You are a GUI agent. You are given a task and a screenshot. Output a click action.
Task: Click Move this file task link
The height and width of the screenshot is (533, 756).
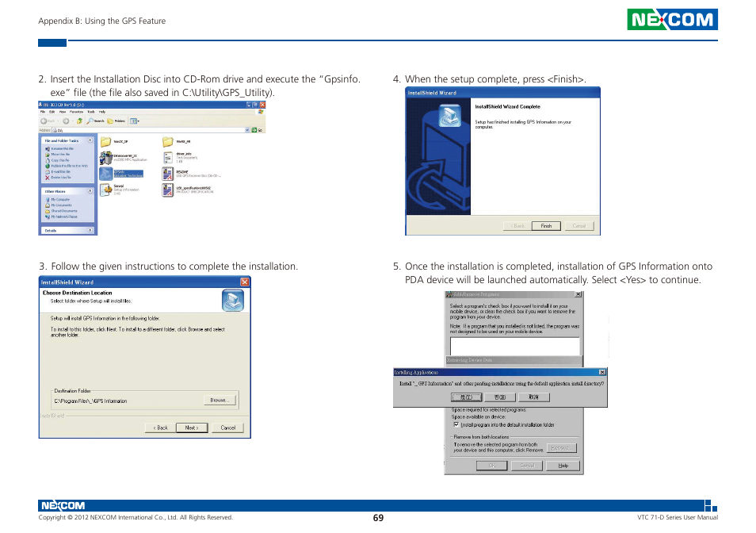pos(57,155)
